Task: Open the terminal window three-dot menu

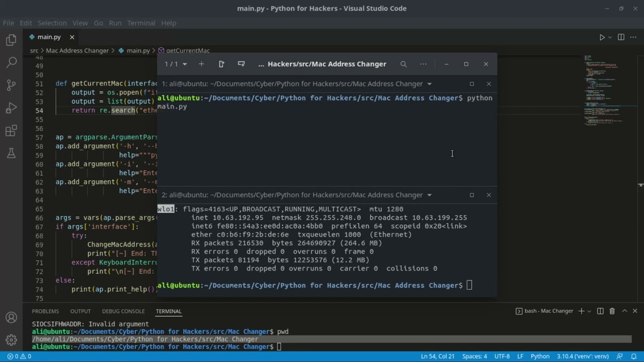Action: click(x=423, y=64)
